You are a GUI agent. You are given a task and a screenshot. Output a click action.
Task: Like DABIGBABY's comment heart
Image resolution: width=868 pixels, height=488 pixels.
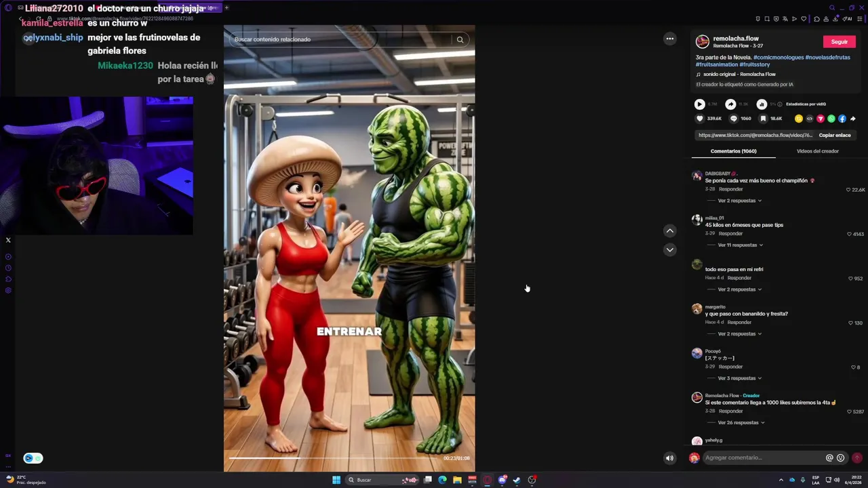[x=848, y=190]
